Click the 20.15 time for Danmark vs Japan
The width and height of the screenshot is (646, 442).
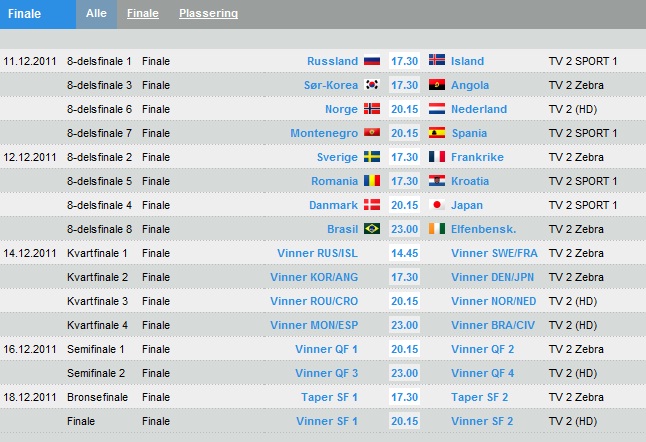coord(404,205)
